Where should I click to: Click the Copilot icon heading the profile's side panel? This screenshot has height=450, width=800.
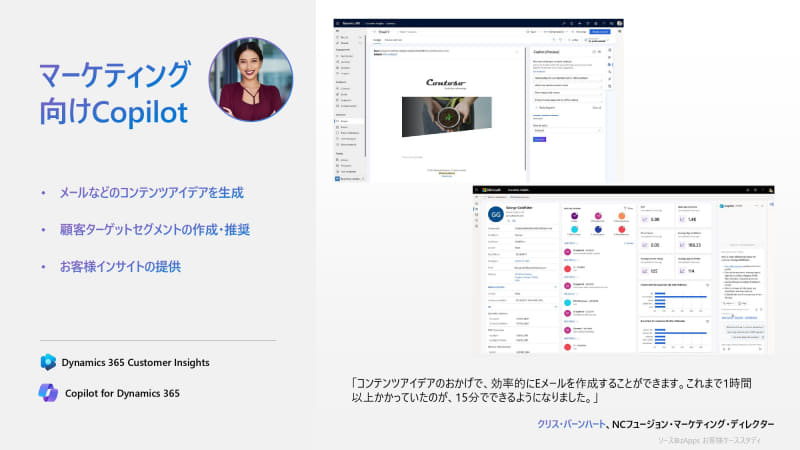pos(721,206)
